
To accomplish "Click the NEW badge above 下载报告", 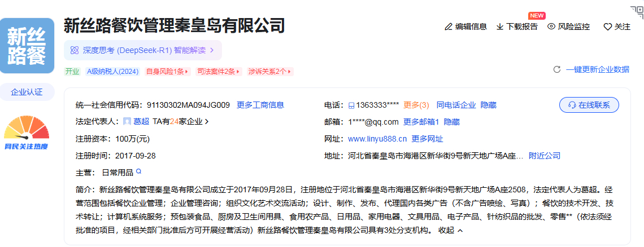I will [537, 16].
